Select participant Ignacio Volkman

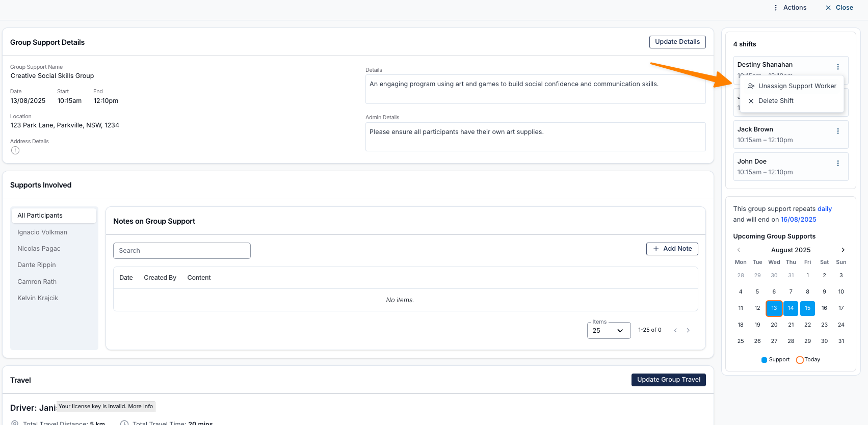point(42,232)
